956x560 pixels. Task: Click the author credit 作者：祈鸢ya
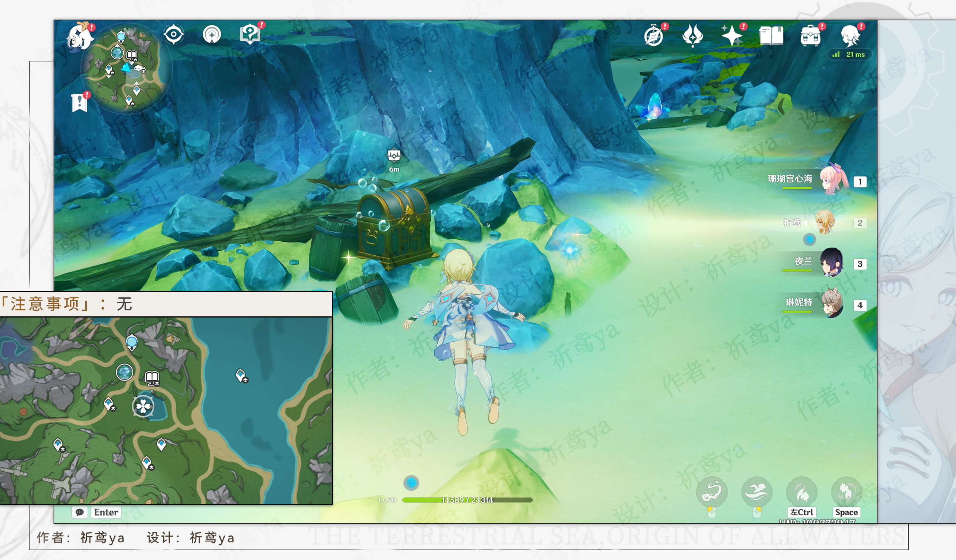click(81, 538)
